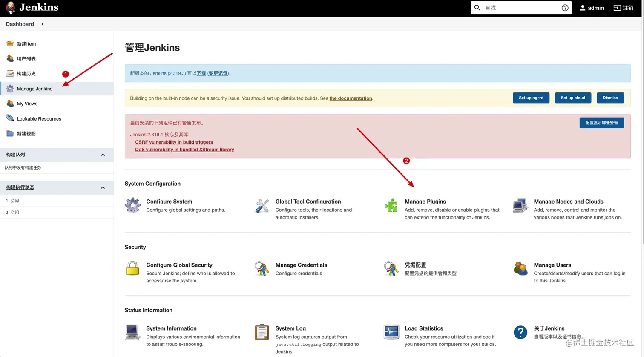Open the documentation link
This screenshot has height=357, width=644.
point(351,98)
